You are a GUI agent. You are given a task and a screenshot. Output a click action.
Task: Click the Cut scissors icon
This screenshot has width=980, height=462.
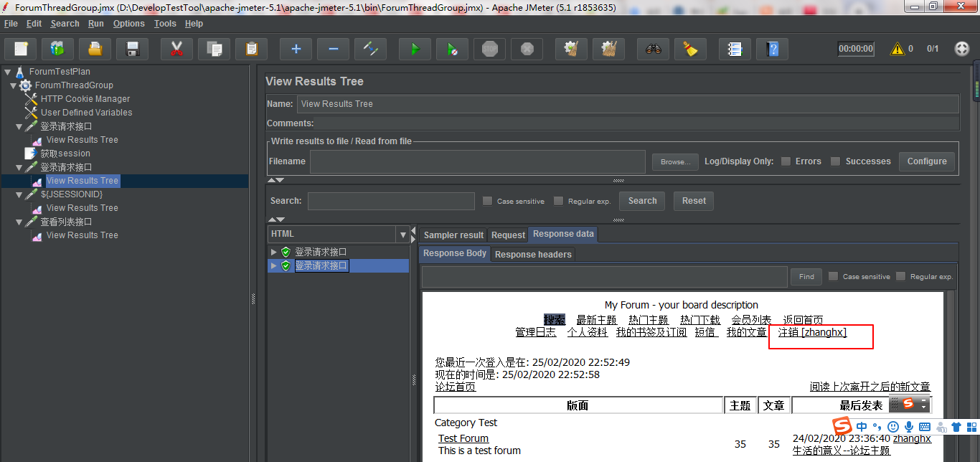176,49
